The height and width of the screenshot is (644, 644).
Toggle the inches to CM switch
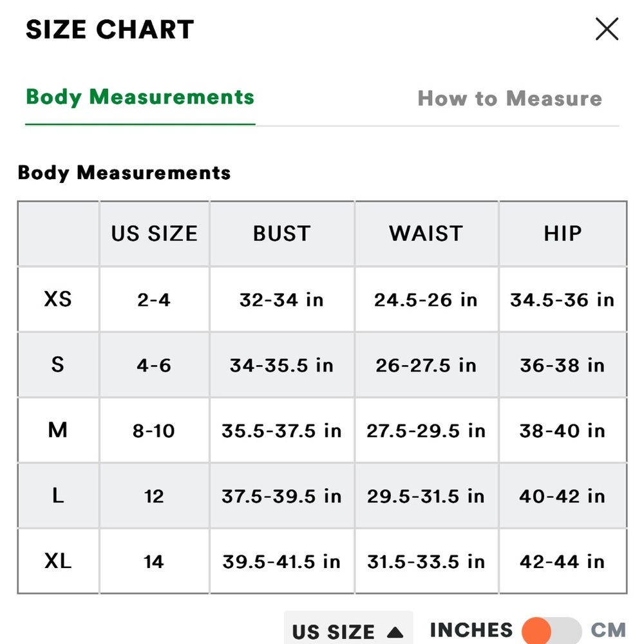(x=552, y=630)
